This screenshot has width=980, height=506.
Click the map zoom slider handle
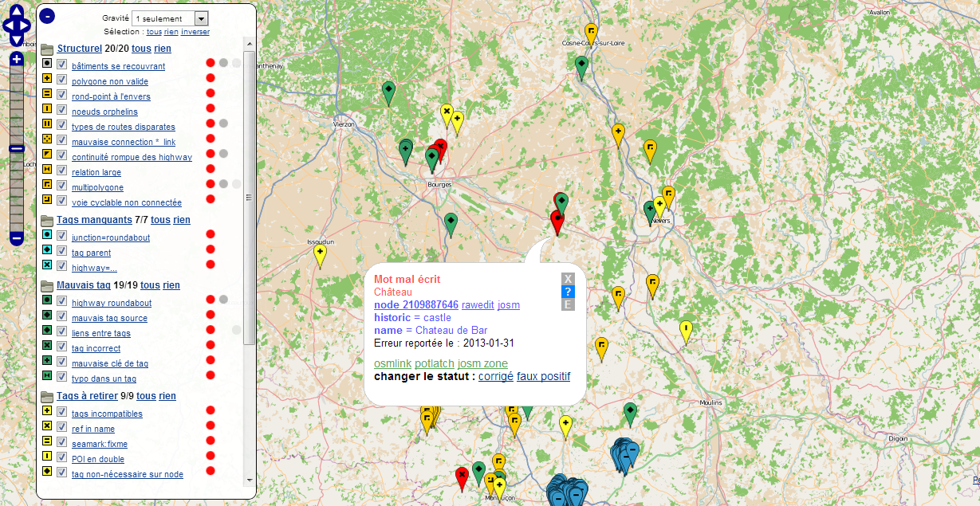coord(17,149)
